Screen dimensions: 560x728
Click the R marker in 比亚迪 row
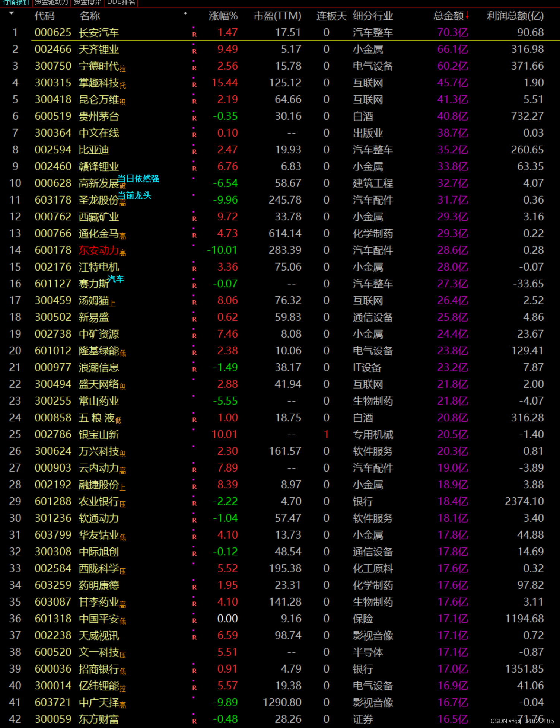[194, 151]
